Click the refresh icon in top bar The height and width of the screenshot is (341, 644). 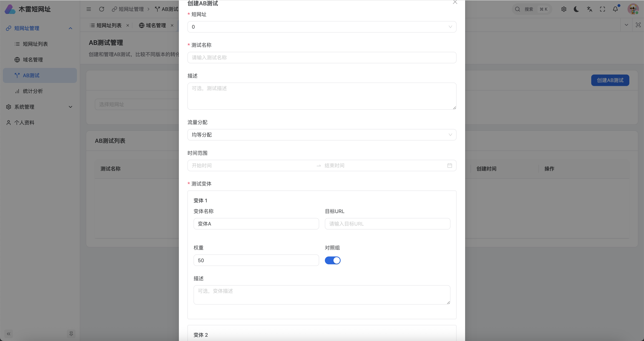coord(101,9)
